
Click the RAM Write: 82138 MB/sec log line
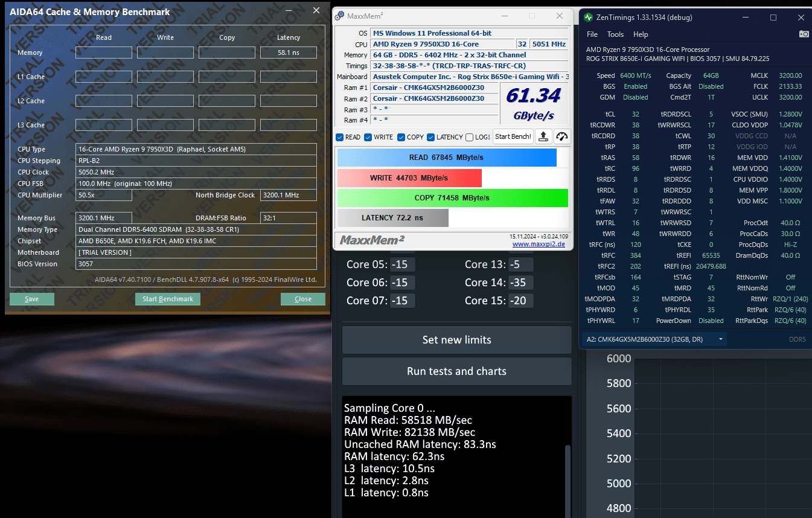pyautogui.click(x=409, y=432)
